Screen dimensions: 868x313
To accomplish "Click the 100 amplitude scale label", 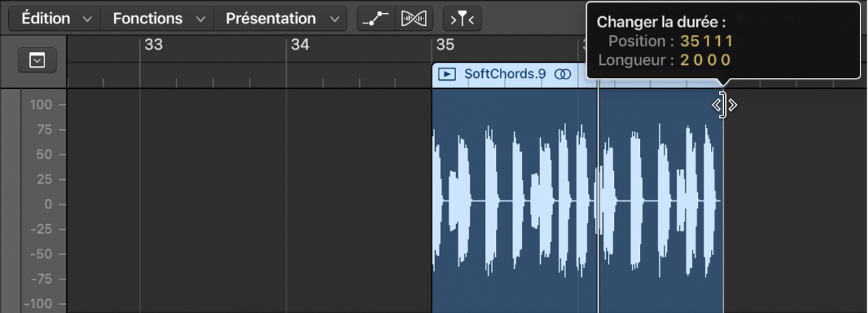I will [x=41, y=105].
